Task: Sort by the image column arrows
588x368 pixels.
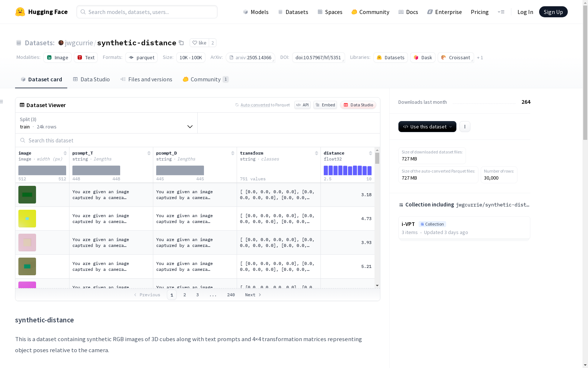Action: pos(65,153)
